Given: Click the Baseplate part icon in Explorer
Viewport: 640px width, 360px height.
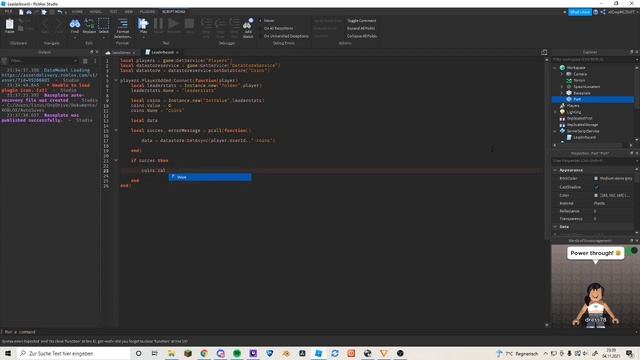Looking at the screenshot, I should 569,93.
